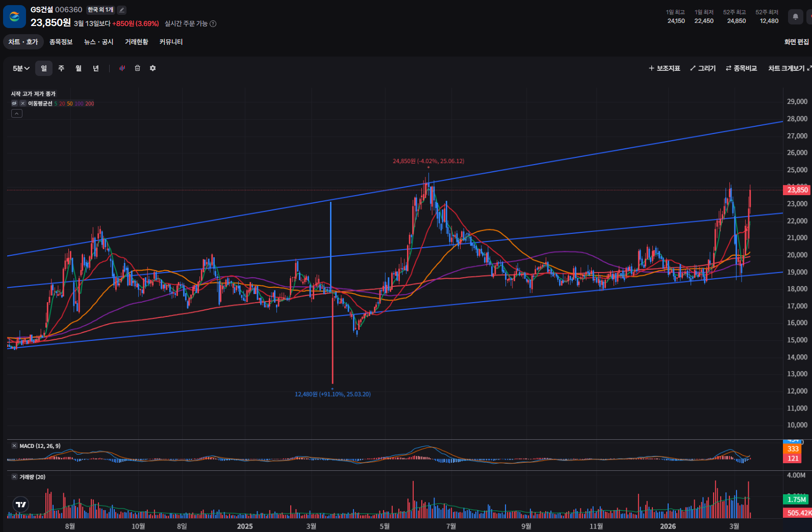The height and width of the screenshot is (532, 812).
Task: Click the 200 moving average color value
Action: 90,103
